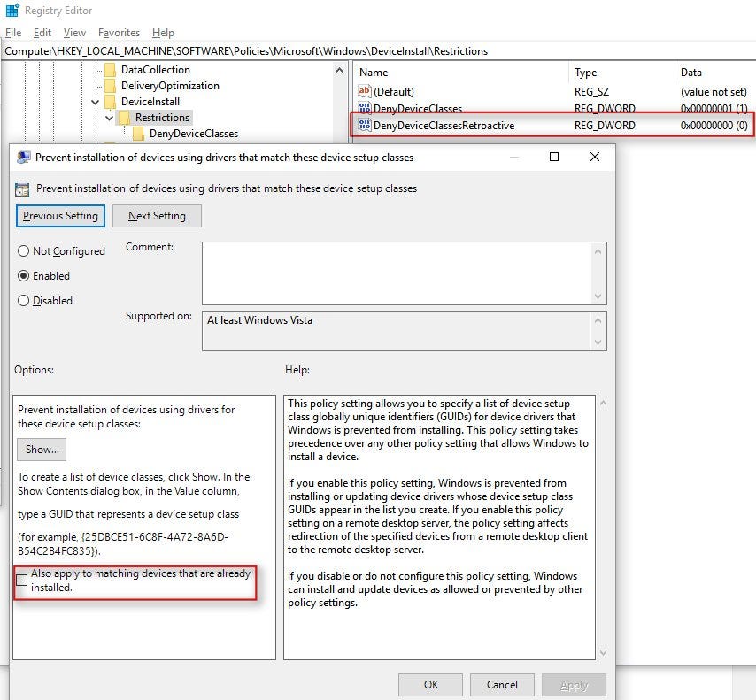Click Comment box scroll down arrow

tap(598, 296)
